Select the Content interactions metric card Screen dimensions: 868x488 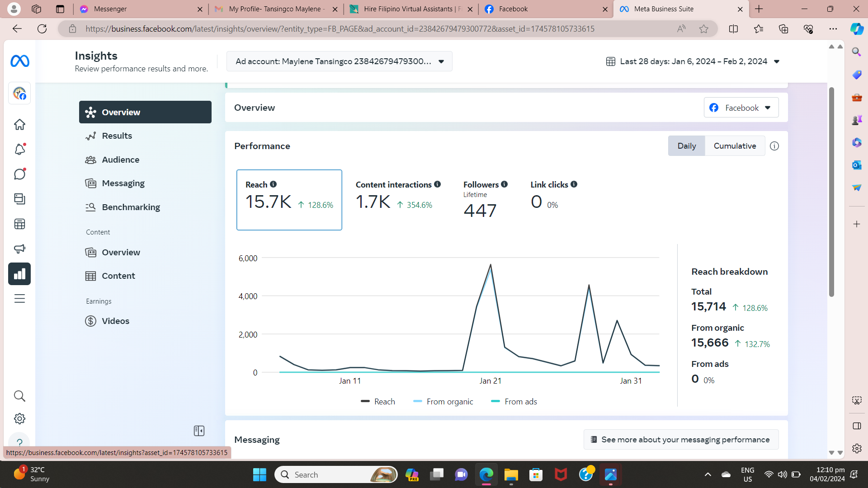pos(398,199)
